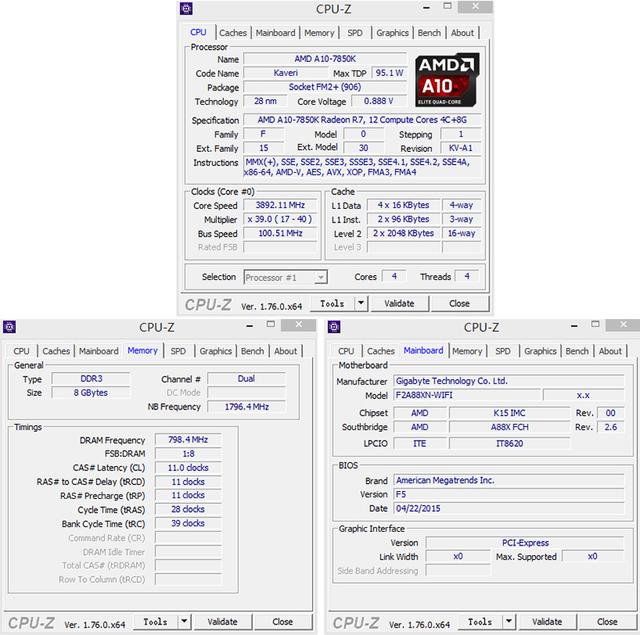Click Bank Cycle Time value 39 clocks

188,523
